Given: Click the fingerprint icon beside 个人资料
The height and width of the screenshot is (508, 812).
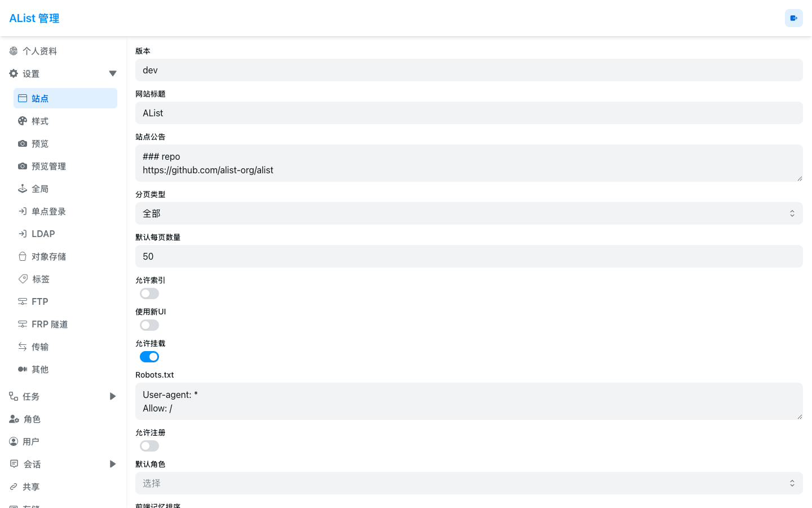Looking at the screenshot, I should click(14, 51).
